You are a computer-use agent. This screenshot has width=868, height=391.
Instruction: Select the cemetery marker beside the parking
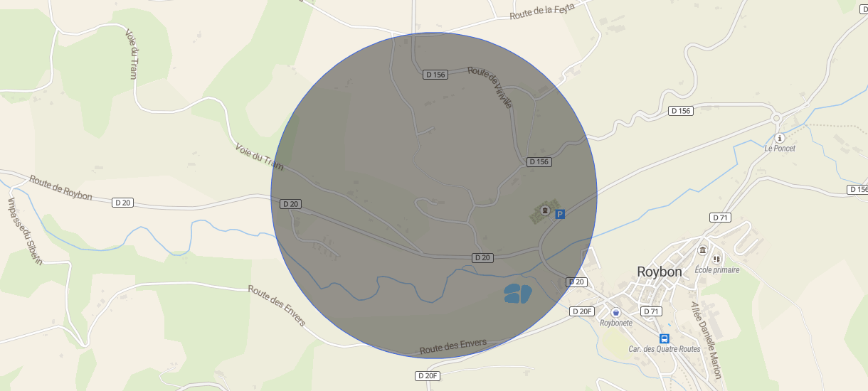coord(544,212)
